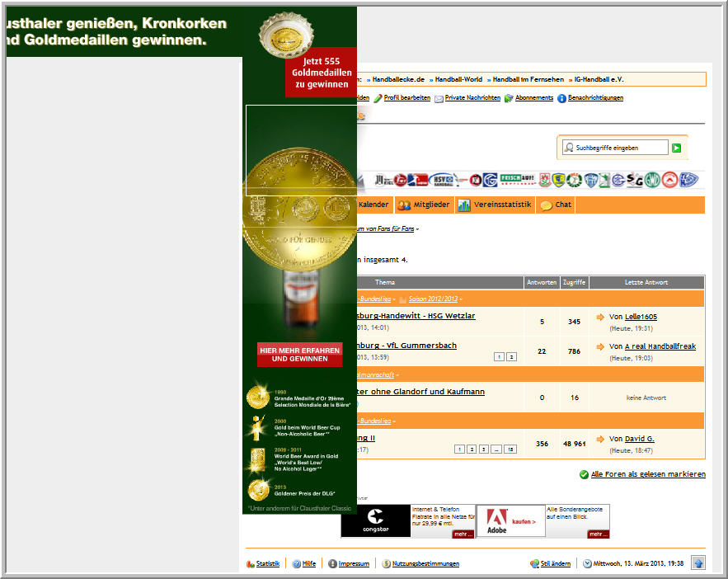Click the Benachrichtigungen info icon
Screen dimensions: 728x579
[x=561, y=98]
